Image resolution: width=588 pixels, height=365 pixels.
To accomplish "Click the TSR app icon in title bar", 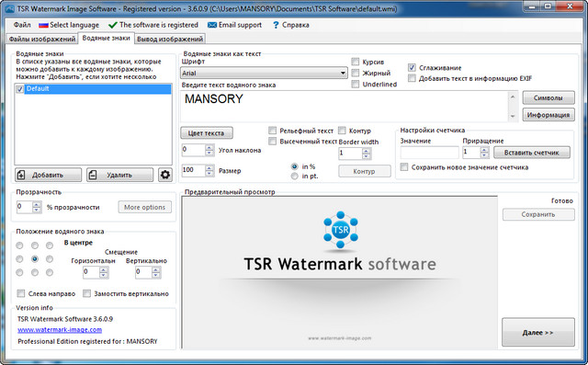I will point(9,8).
